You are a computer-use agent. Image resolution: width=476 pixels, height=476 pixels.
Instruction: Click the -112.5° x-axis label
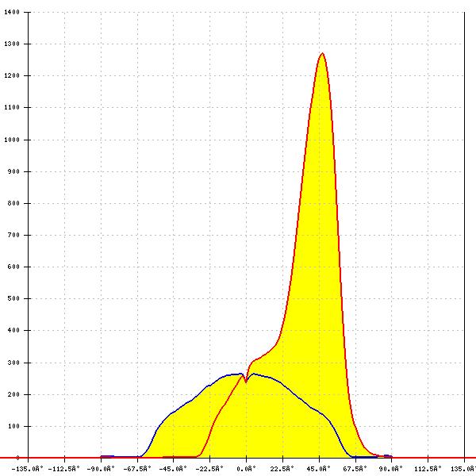(64, 469)
